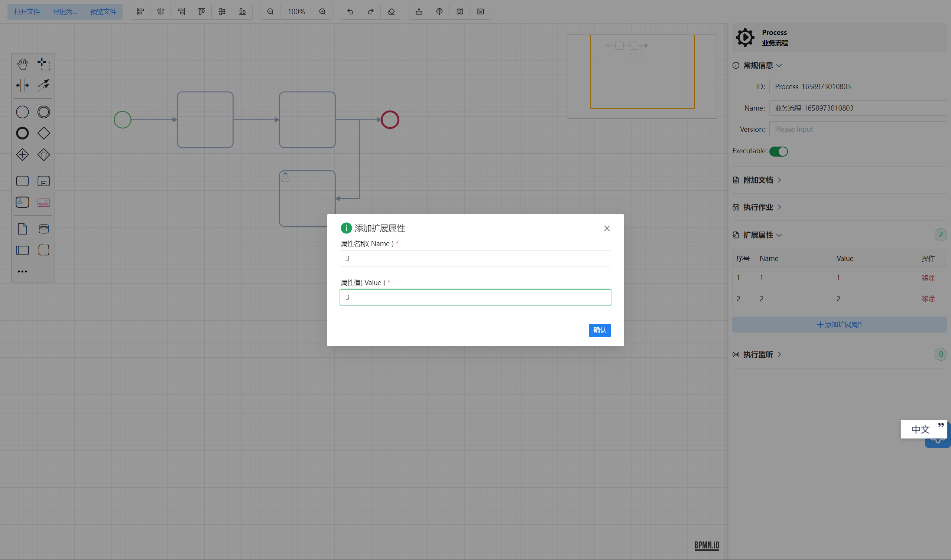Viewport: 951px width, 560px height.
Task: Click the eraser icon in toolbar
Action: click(391, 12)
